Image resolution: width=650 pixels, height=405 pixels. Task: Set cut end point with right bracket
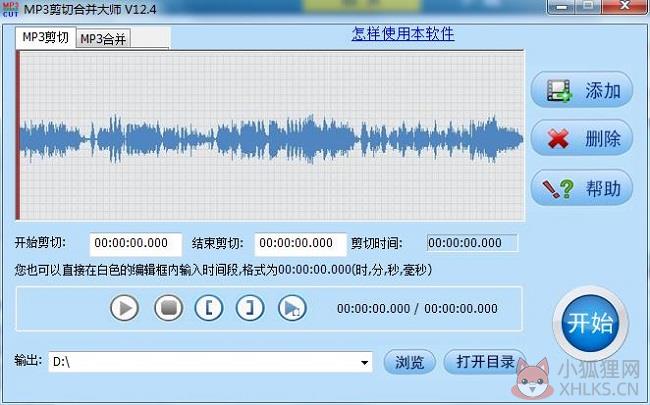[250, 308]
